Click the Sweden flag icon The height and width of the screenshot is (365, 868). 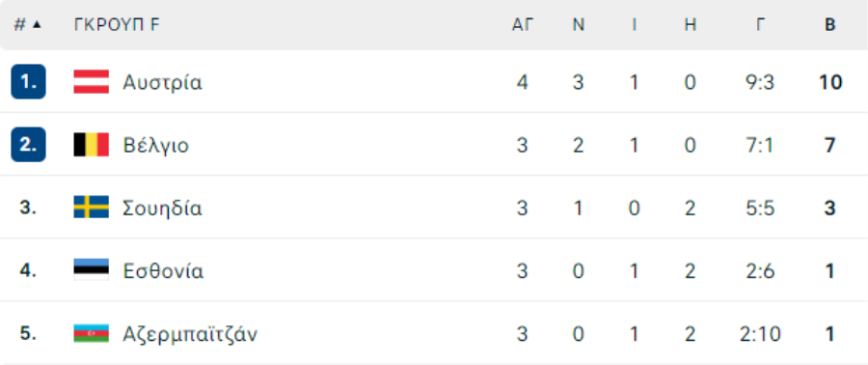coord(92,208)
